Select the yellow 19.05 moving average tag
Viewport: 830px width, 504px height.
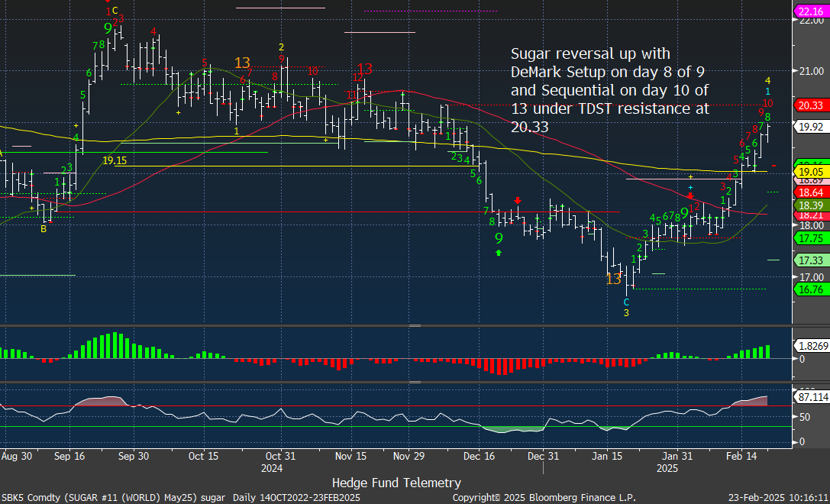(x=809, y=173)
